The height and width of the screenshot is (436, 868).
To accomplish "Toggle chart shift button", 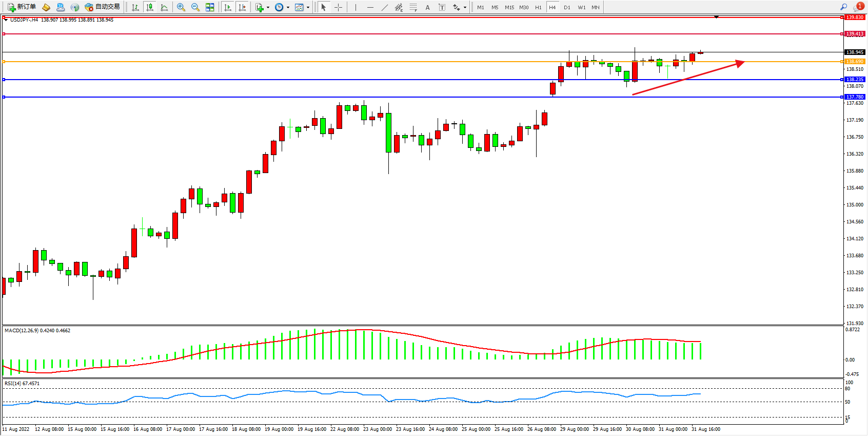I will coord(242,7).
